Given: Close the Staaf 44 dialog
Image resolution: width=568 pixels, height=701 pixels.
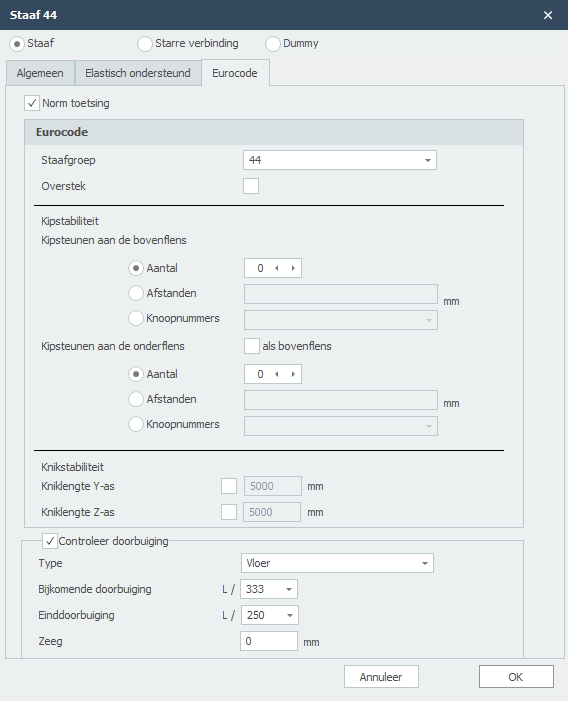Looking at the screenshot, I should (548, 15).
